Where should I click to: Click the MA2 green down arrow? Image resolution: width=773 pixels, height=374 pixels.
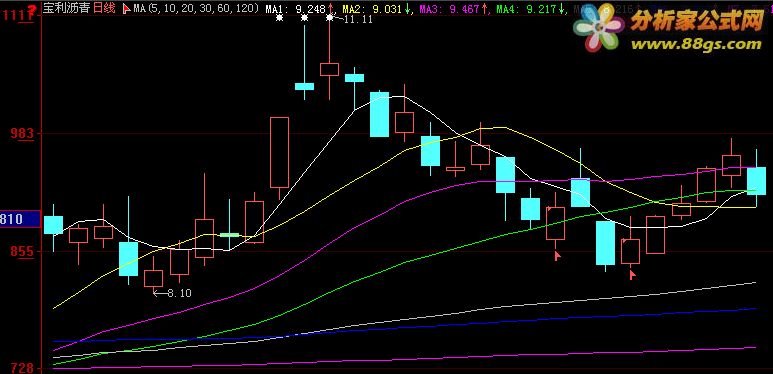(x=407, y=8)
